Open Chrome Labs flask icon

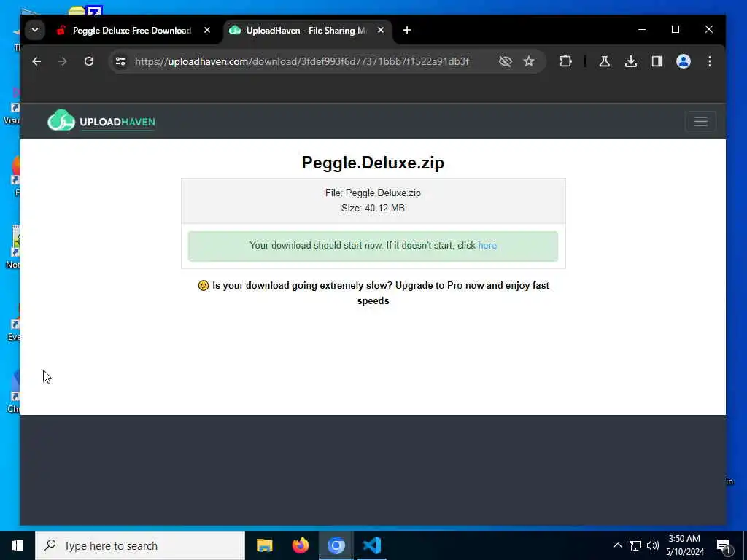(605, 61)
